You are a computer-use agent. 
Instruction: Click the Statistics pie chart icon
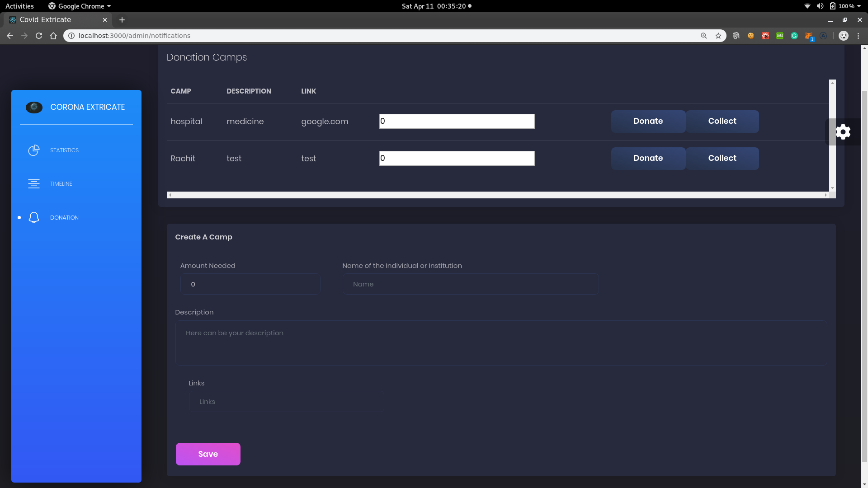(x=34, y=150)
